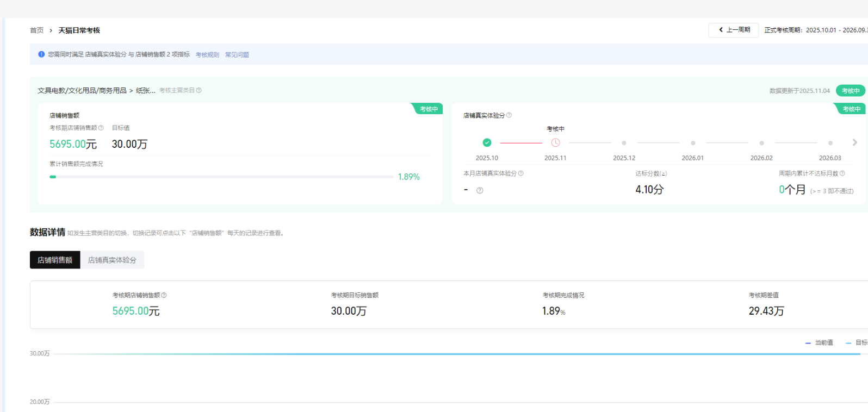Click help icon beside 考核主营类目
Image resolution: width=868 pixels, height=412 pixels.
(199, 91)
